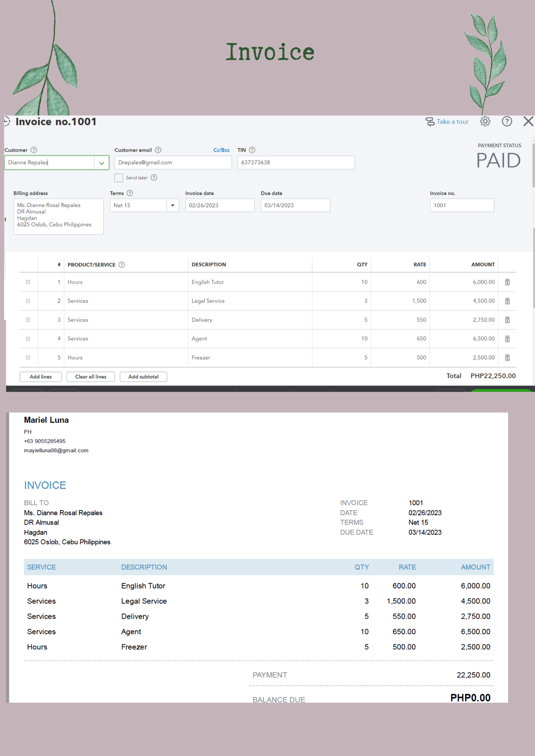Screen dimensions: 535x756
Task: Delete the English Tutor line with trash icon
Action: coord(507,282)
